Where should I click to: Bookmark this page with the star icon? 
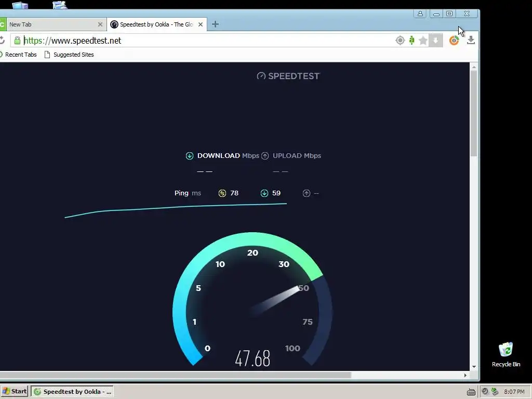click(423, 41)
